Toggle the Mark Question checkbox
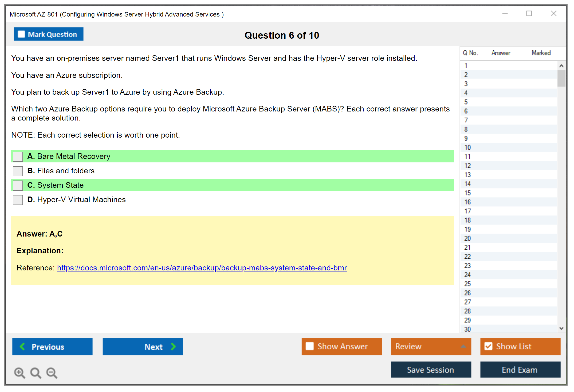Image resolution: width=574 pixels, height=392 pixels. 21,34
